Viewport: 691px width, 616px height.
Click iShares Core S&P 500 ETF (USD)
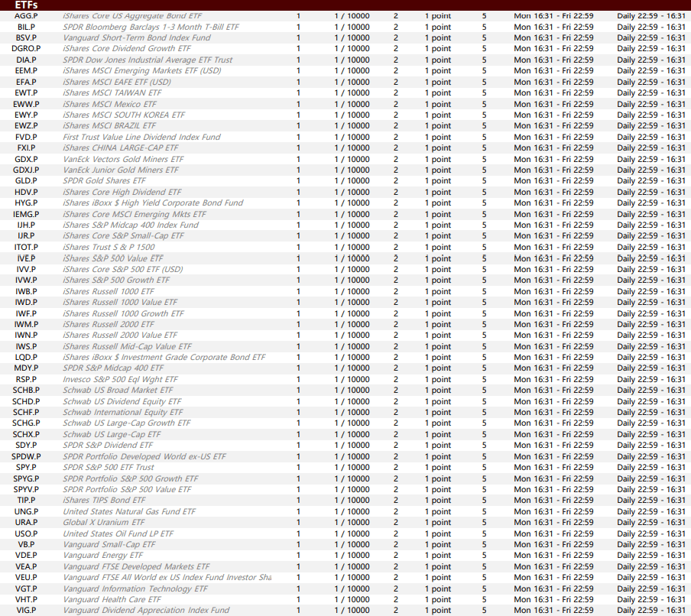tap(122, 269)
